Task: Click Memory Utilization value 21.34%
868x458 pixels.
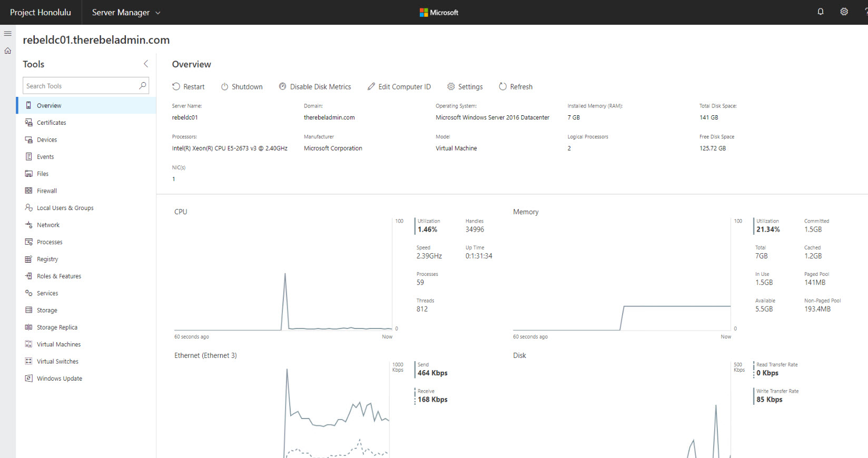Action: click(x=768, y=230)
